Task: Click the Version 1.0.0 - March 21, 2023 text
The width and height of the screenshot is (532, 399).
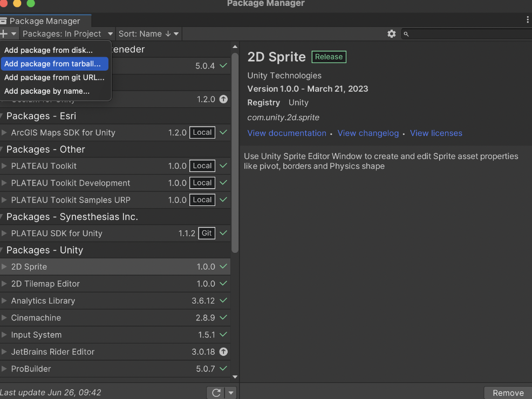Action: 308,89
